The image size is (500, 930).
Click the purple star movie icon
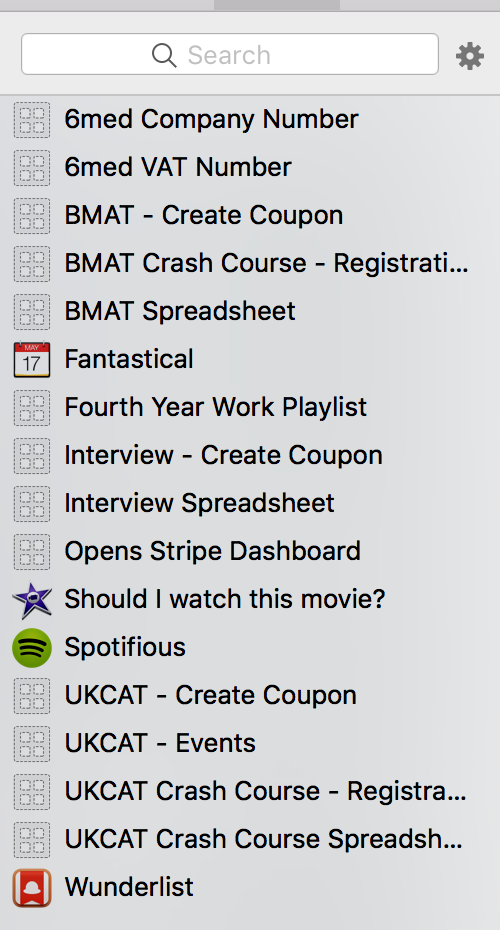click(32, 600)
